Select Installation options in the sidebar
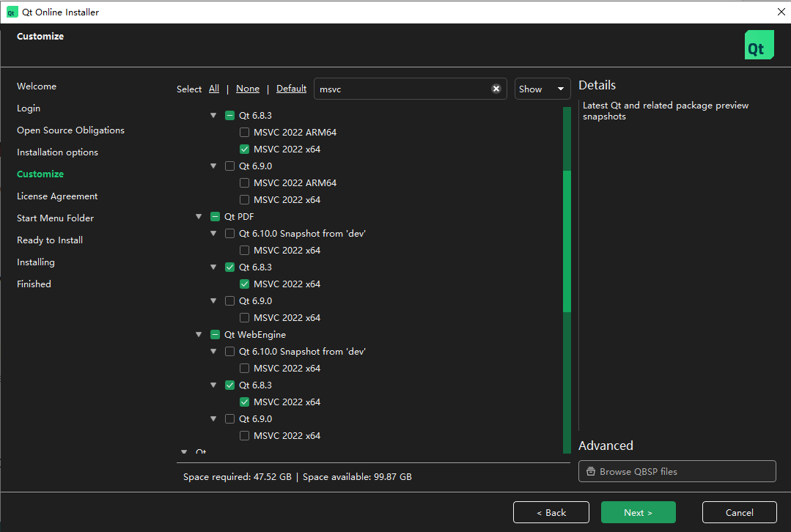 [x=57, y=152]
